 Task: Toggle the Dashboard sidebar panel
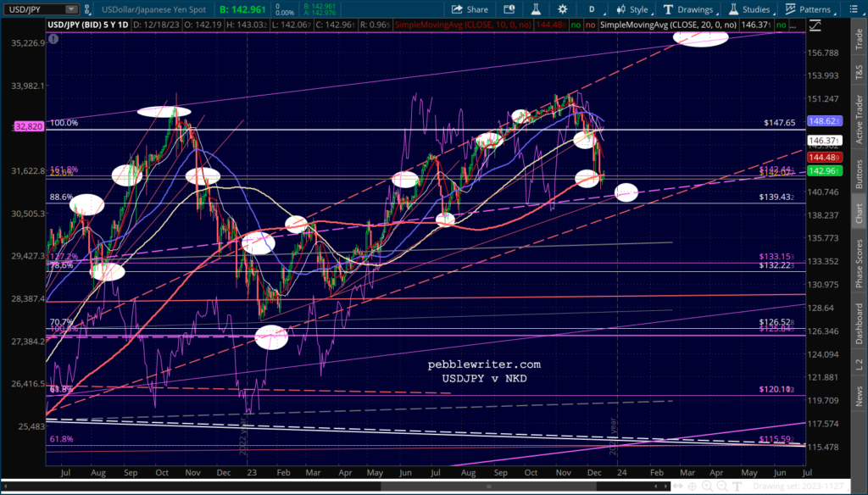click(859, 325)
